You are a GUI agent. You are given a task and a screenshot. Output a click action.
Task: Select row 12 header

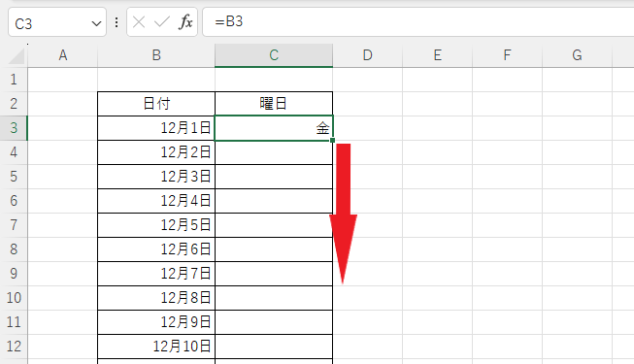click(x=14, y=347)
